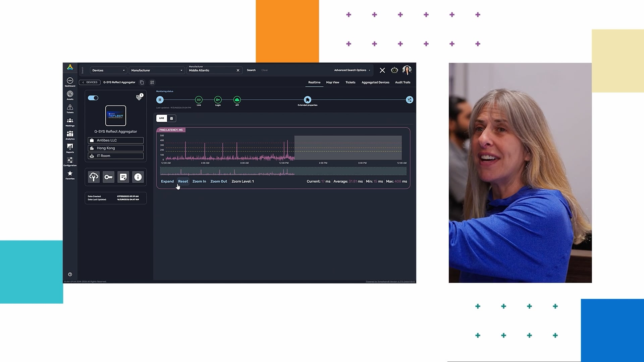This screenshot has width=644, height=362.
Task: Click the IT Room field
Action: click(x=116, y=156)
